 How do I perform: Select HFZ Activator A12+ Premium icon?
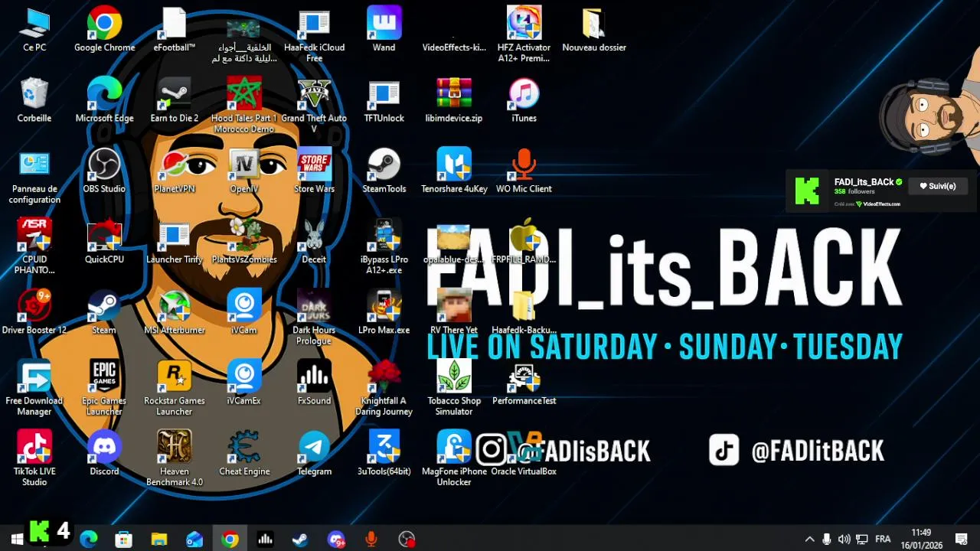pyautogui.click(x=524, y=36)
